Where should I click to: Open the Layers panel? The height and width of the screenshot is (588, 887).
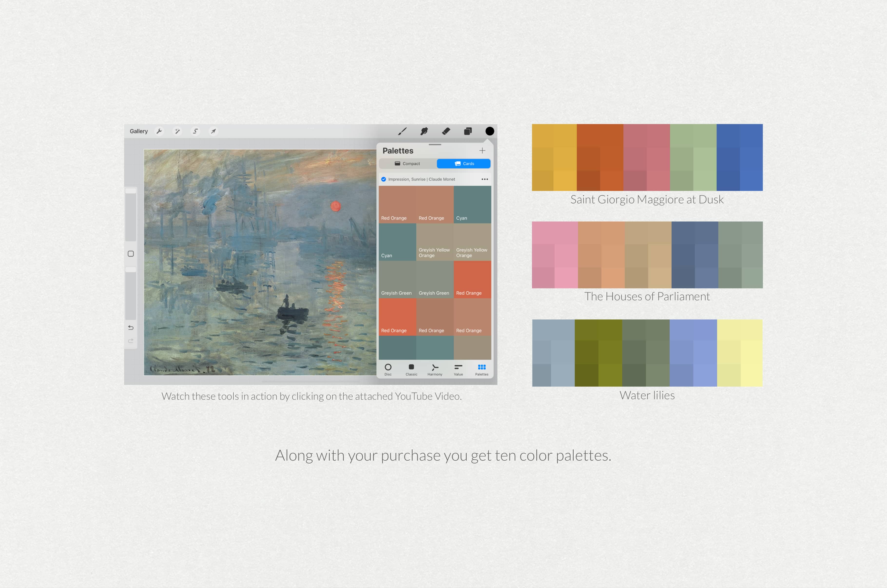(x=468, y=131)
